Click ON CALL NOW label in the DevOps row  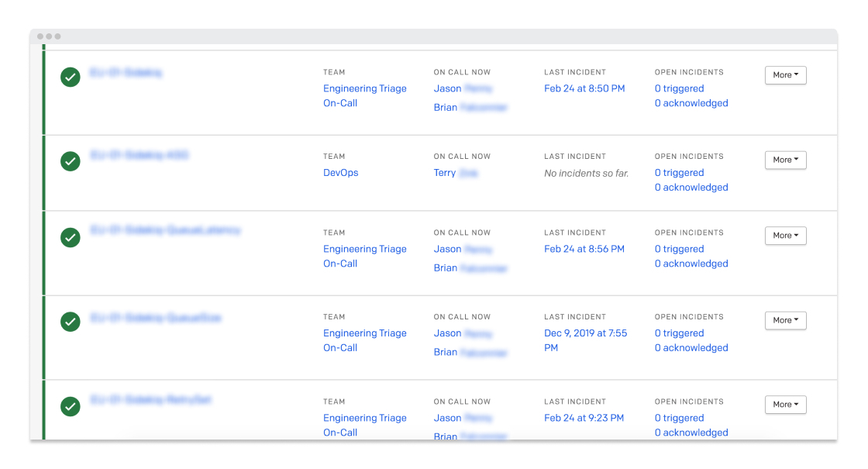point(462,157)
